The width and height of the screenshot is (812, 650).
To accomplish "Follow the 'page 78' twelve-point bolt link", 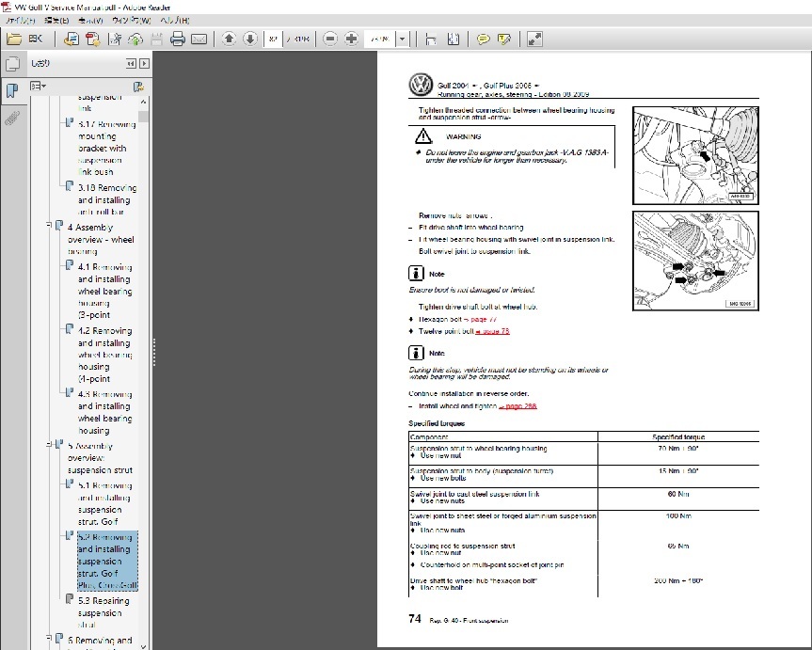I will tap(492, 331).
